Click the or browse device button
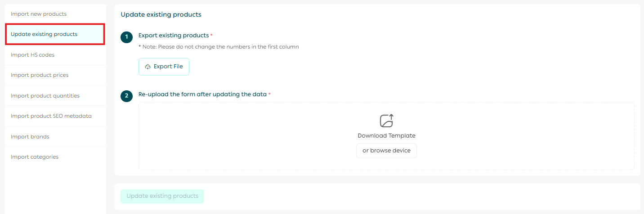The height and width of the screenshot is (214, 644). tap(386, 151)
